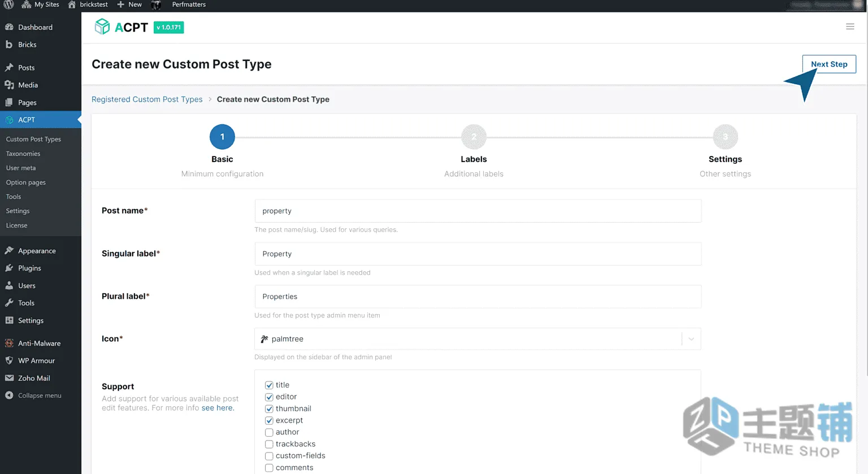Go to Registered Custom Post Types breadcrumb

click(x=147, y=99)
